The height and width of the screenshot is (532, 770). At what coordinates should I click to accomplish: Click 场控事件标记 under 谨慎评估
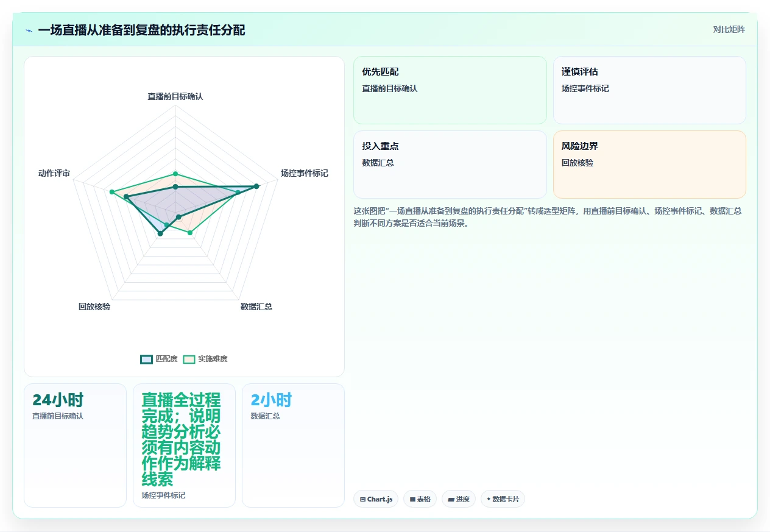point(585,88)
